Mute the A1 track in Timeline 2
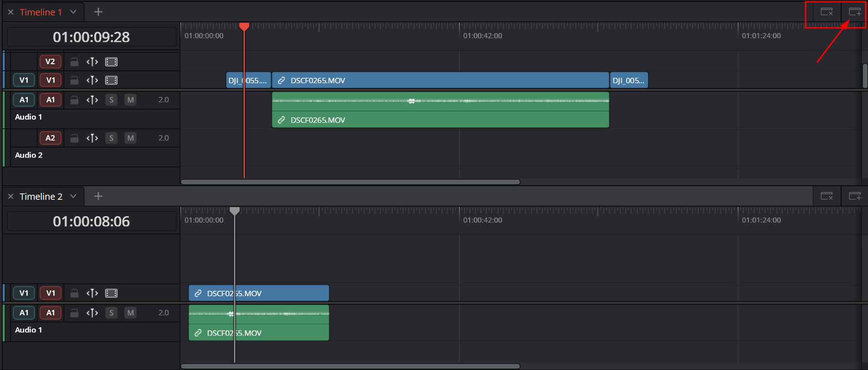 pyautogui.click(x=131, y=313)
